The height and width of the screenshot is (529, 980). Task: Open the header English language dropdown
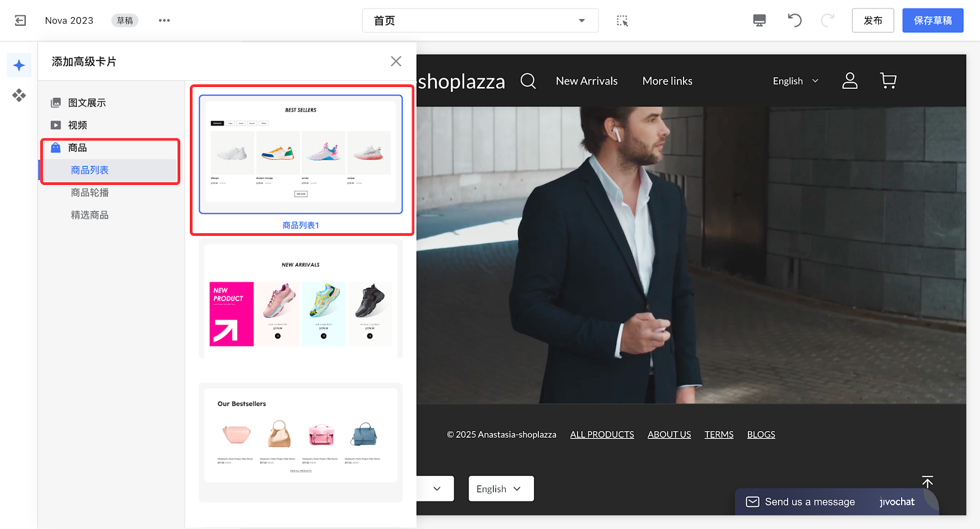coord(795,81)
